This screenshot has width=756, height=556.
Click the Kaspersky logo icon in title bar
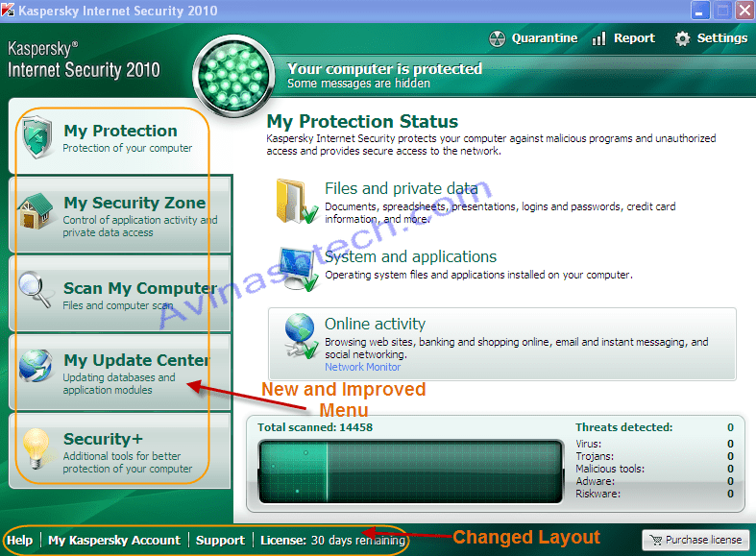pyautogui.click(x=8, y=10)
